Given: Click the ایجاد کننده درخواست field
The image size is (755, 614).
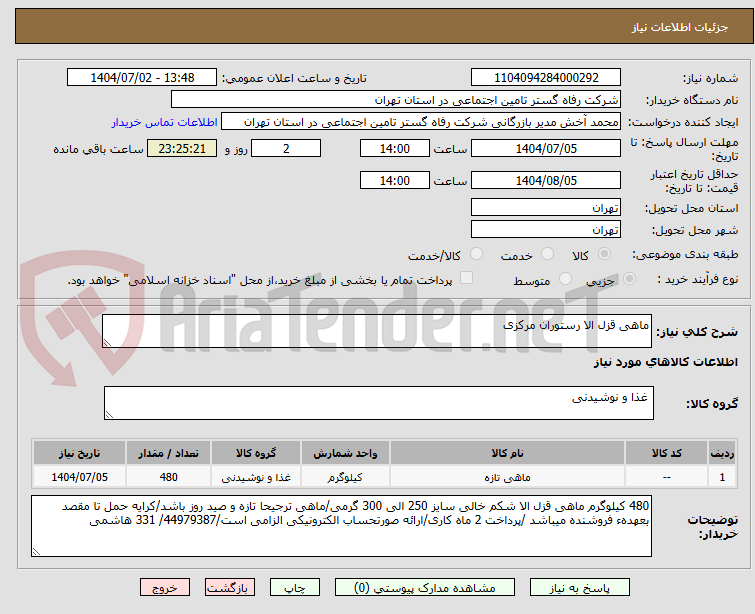Looking at the screenshot, I should (421, 122).
